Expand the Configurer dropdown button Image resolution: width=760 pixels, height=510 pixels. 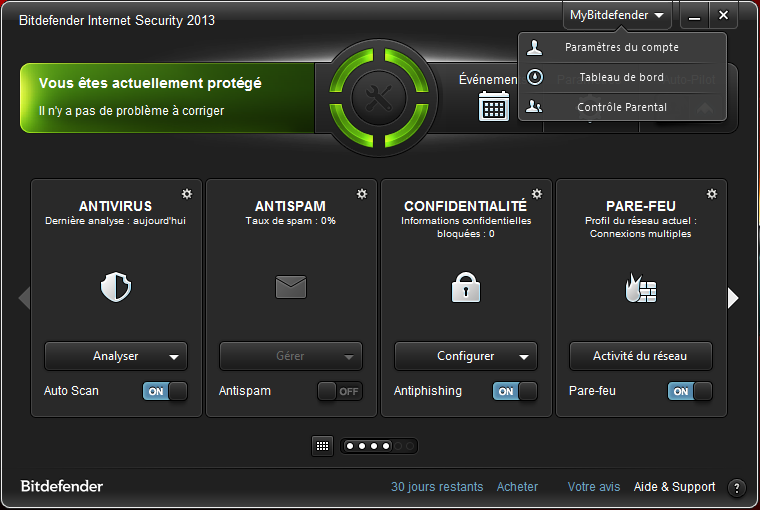[525, 356]
